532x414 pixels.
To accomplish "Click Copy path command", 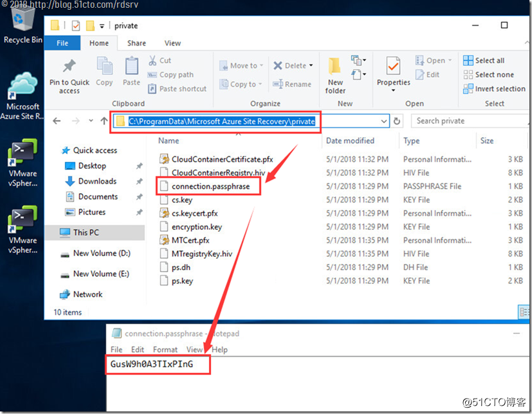I will point(170,75).
